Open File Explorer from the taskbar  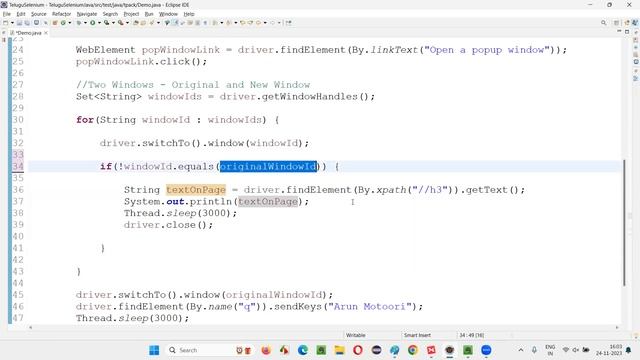point(339,350)
